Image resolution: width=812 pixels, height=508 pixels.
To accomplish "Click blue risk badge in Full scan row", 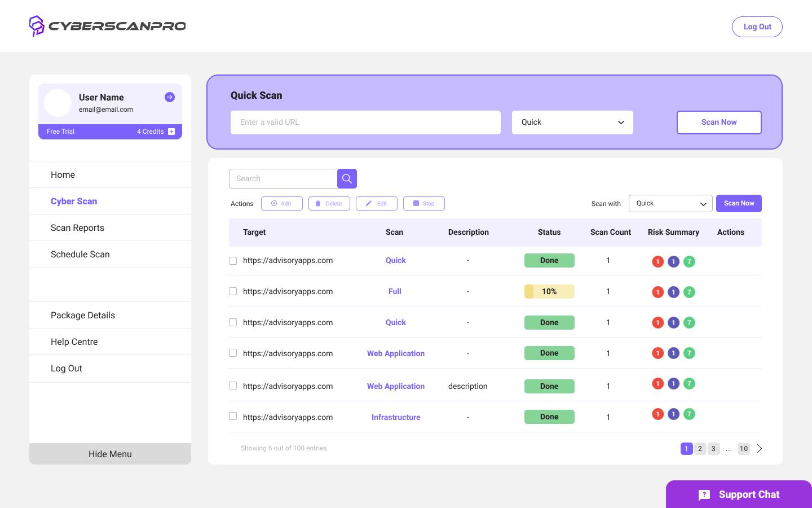I will tap(673, 292).
